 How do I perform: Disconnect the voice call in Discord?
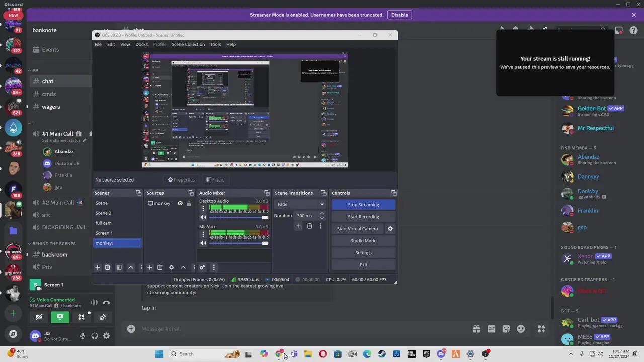click(106, 302)
